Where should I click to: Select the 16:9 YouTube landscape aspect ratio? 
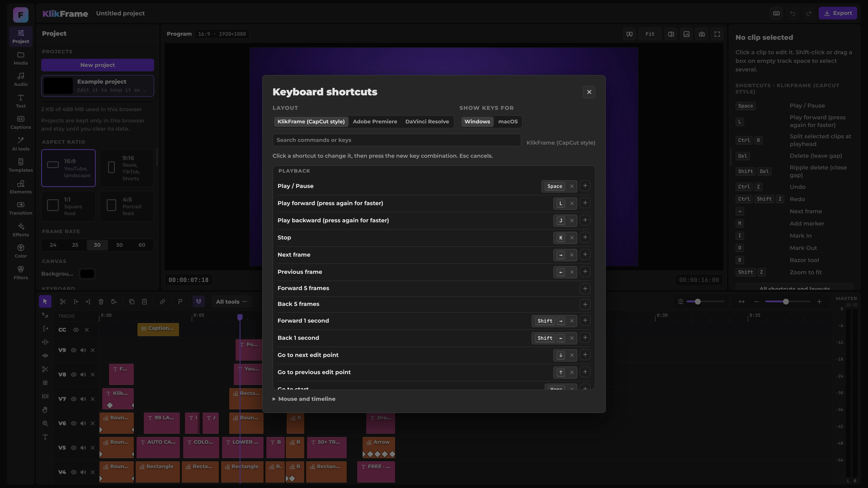click(x=68, y=168)
